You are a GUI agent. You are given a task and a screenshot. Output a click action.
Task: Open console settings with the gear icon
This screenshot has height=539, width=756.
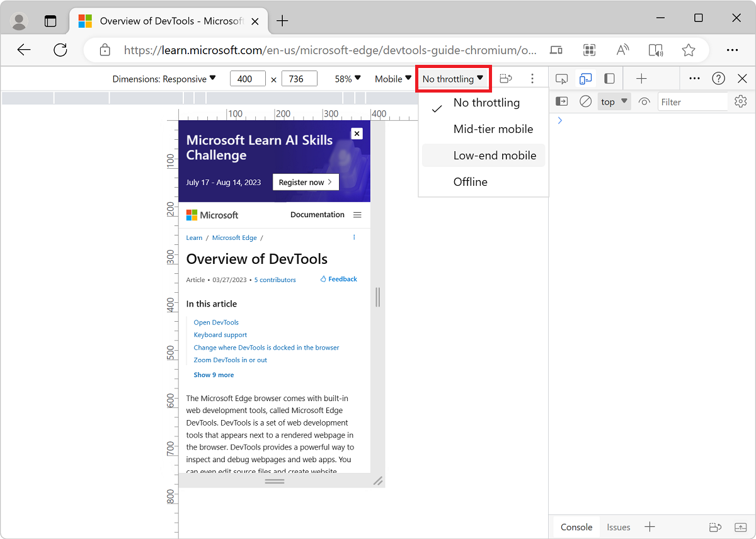[741, 101]
